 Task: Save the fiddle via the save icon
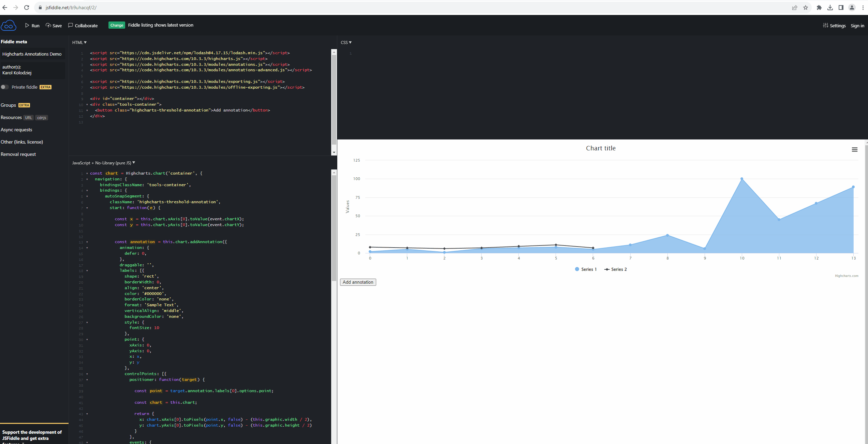(48, 25)
